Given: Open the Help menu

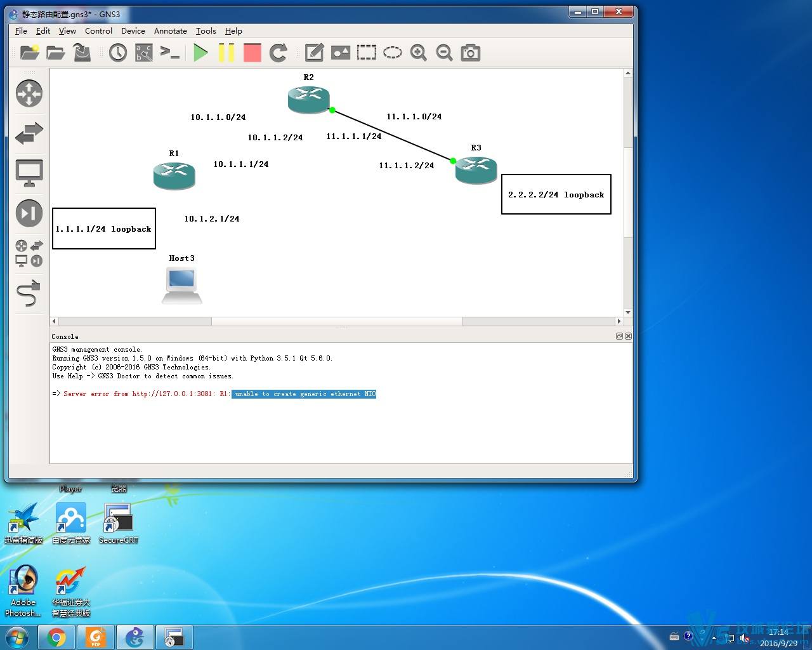Looking at the screenshot, I should (233, 30).
